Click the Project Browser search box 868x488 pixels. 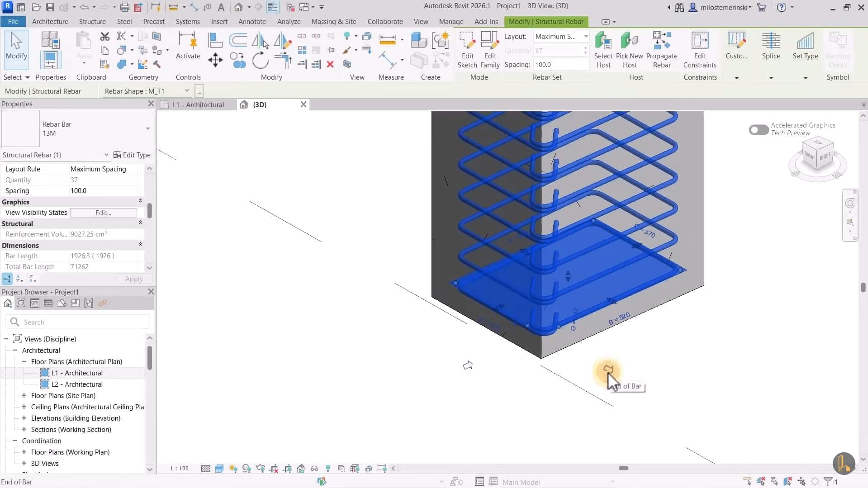coord(78,322)
